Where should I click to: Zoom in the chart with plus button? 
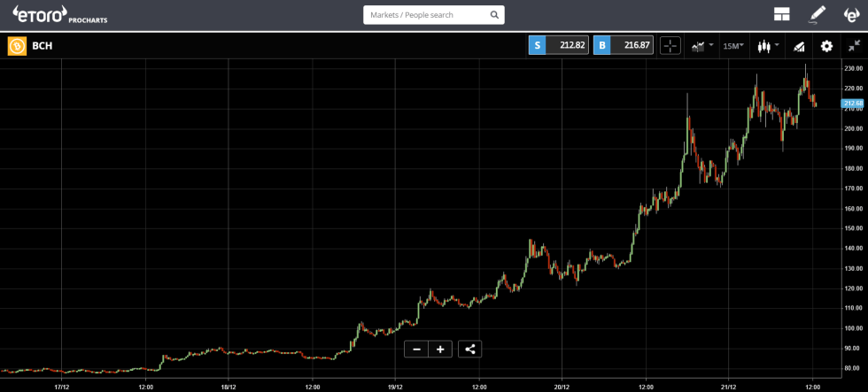[440, 349]
